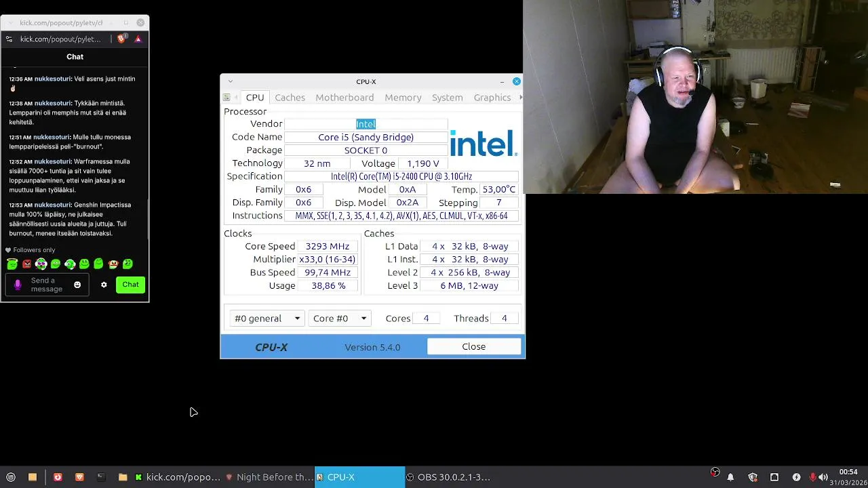Click the 'Core i5 (Sandy Bridge)' code name value
The width and height of the screenshot is (868, 488).
366,137
